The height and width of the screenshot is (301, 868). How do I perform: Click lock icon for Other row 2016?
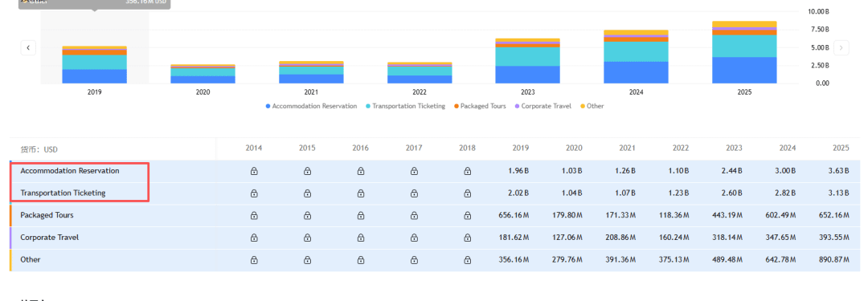pos(361,260)
